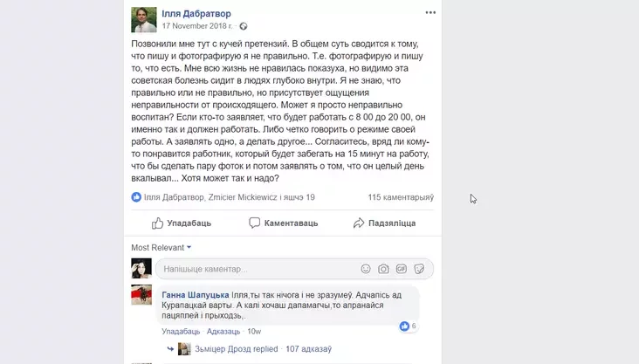639x364 pixels.
Task: Open the sticker picker icon
Action: [x=419, y=269]
